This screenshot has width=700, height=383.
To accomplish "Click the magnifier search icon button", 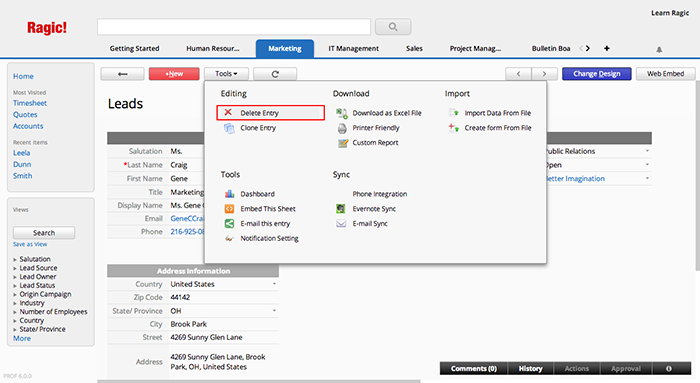I will pos(393,27).
